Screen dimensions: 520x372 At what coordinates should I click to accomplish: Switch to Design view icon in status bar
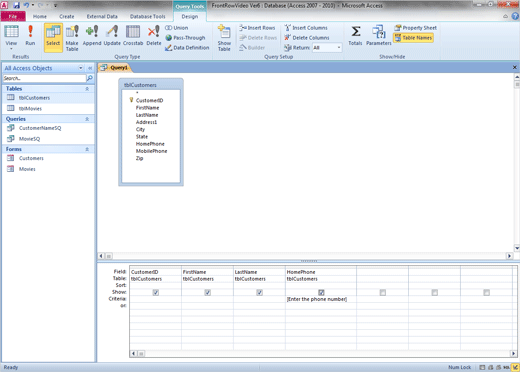[515, 367]
